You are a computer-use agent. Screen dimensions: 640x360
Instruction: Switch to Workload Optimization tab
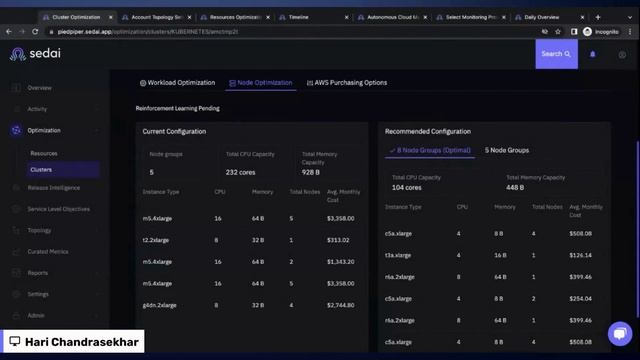click(x=177, y=83)
